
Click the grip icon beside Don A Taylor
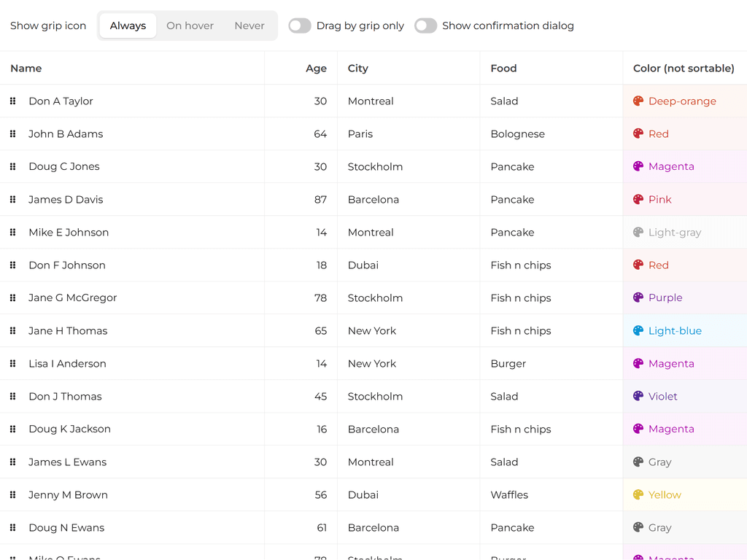[12, 101]
